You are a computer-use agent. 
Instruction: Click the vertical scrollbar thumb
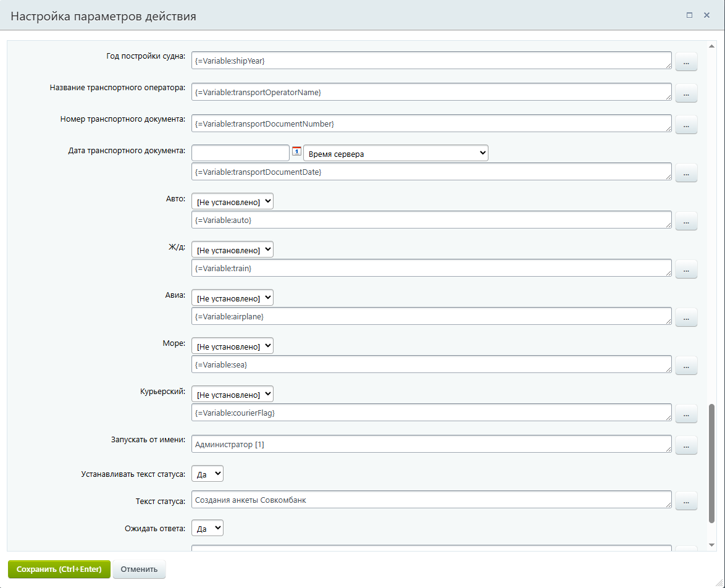point(712,463)
